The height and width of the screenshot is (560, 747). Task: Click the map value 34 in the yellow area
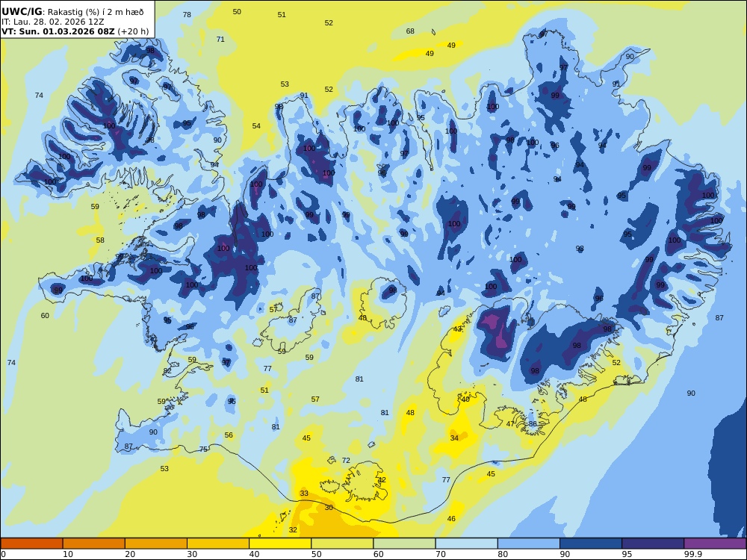point(454,438)
